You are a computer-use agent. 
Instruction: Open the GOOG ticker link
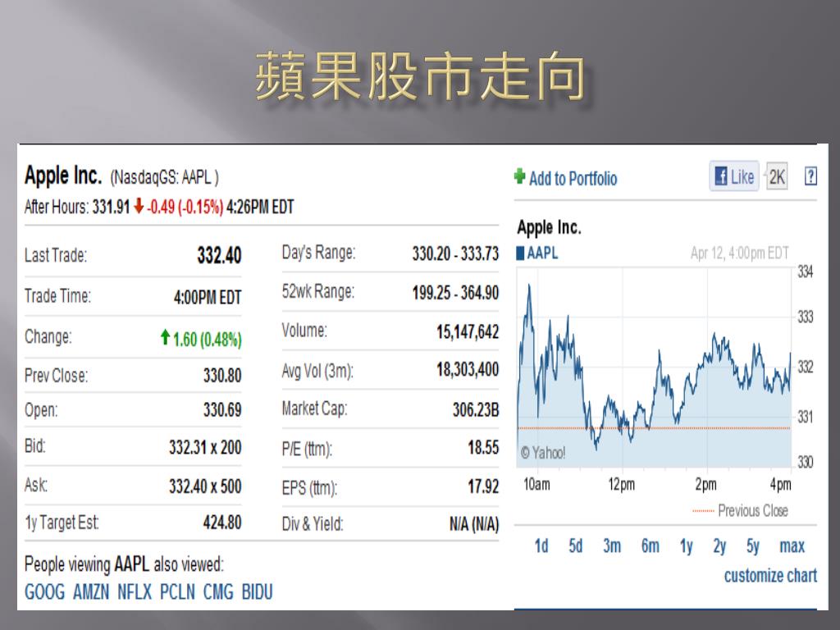[x=44, y=592]
